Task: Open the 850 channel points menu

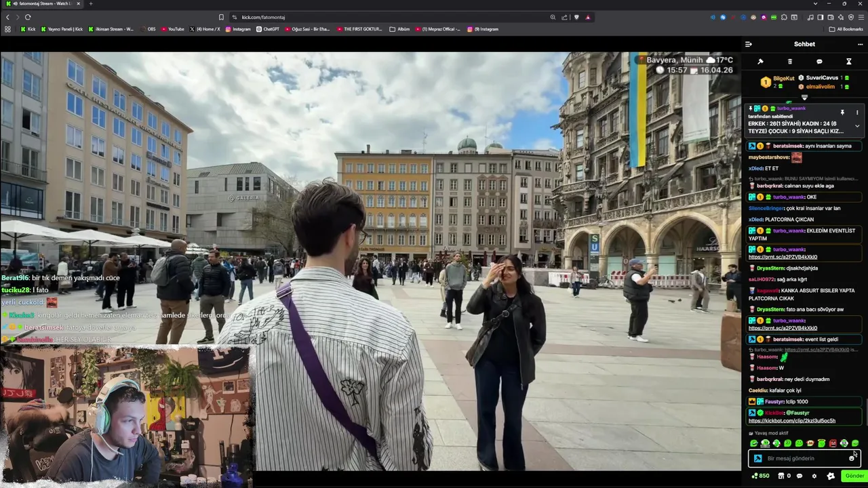Action: (x=760, y=476)
